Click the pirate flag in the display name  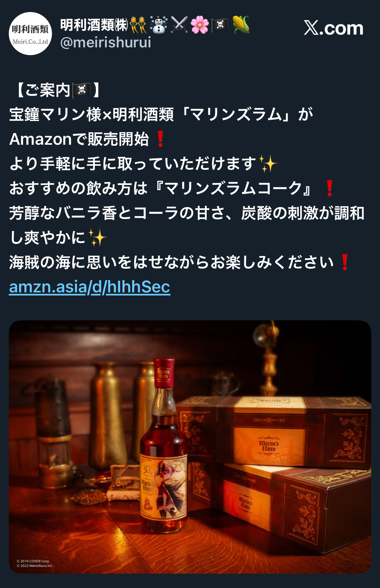pos(220,25)
